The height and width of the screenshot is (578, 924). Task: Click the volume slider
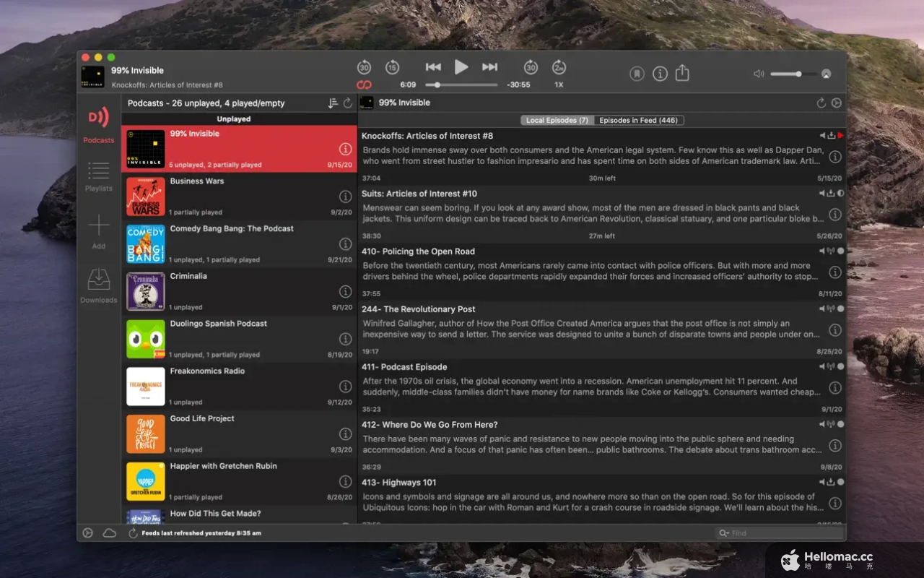click(x=793, y=74)
